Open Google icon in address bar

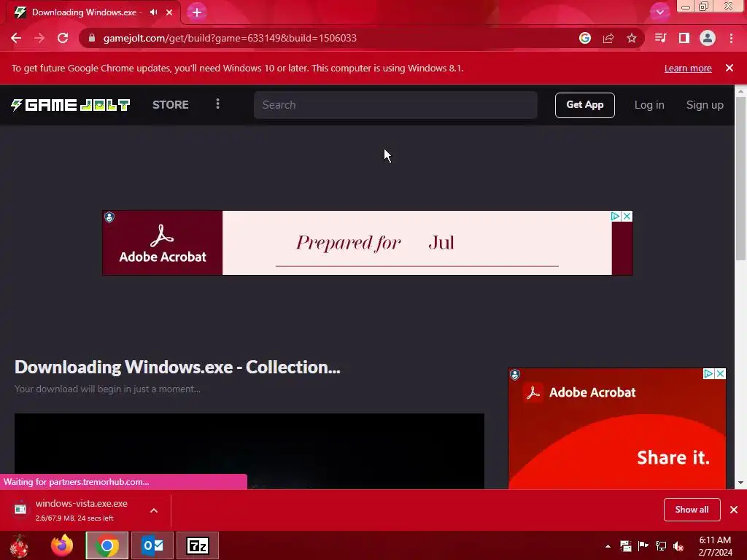[x=585, y=38]
